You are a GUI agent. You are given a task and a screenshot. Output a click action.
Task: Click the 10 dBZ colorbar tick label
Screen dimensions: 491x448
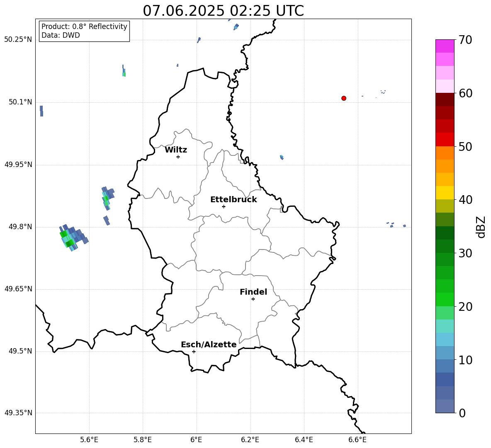(x=465, y=360)
